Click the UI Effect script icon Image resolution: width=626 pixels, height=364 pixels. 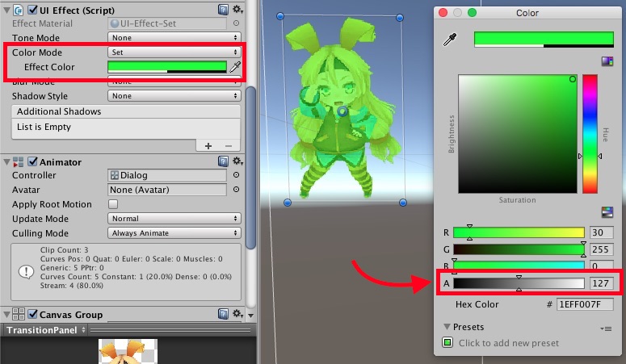click(x=18, y=10)
